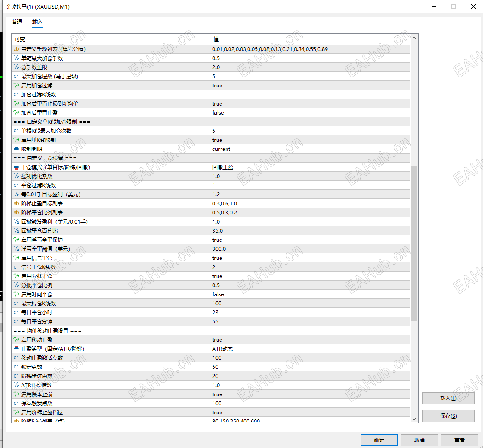Click the string icon beside 阶梯止盈目标列表
This screenshot has height=448, width=483.
pyautogui.click(x=16, y=203)
